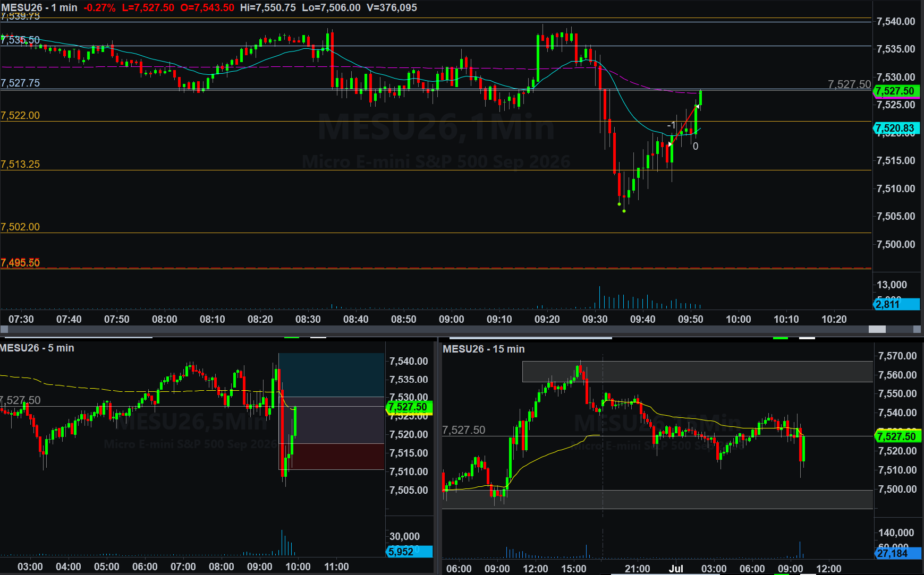This screenshot has height=575, width=924.
Task: Click the '21:00' time label on 15 min chart
Action: pos(637,569)
